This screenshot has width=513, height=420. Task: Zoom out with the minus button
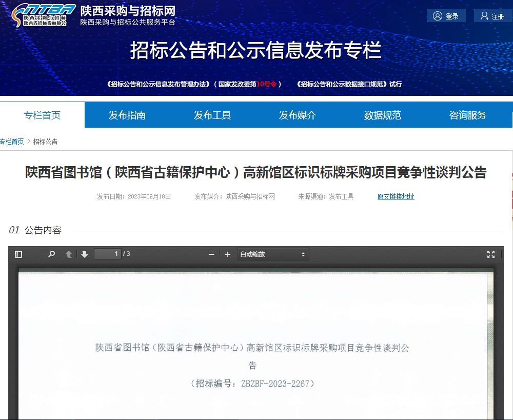(x=211, y=254)
